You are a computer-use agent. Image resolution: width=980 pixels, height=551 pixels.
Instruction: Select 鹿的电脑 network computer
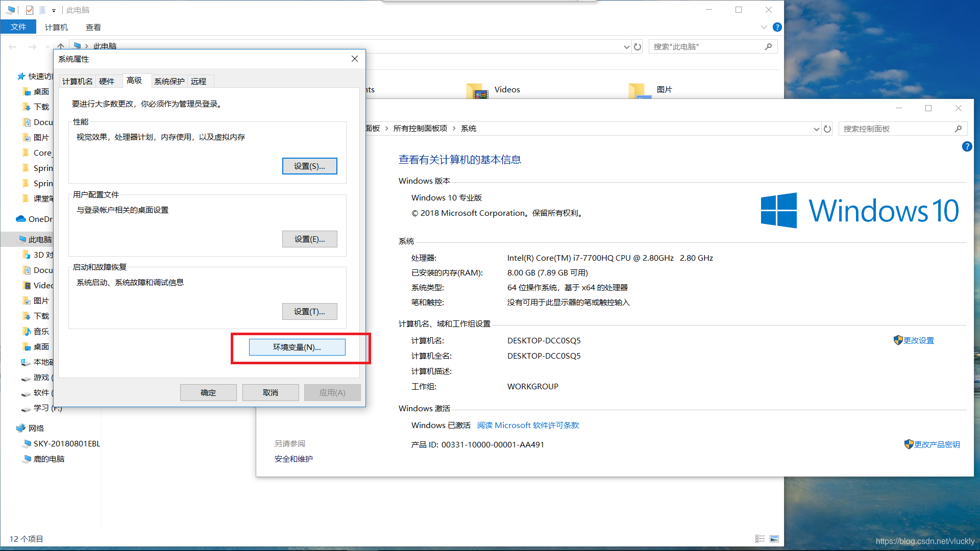[x=49, y=459]
